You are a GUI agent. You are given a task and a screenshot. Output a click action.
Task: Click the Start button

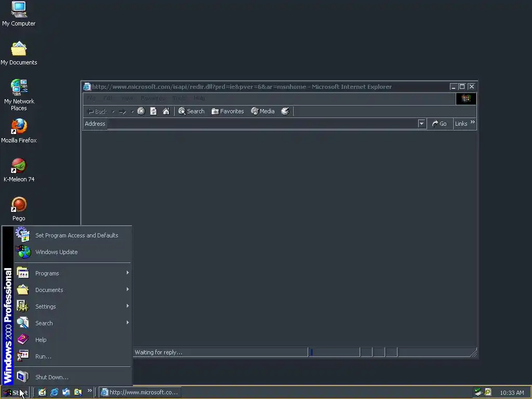15,393
